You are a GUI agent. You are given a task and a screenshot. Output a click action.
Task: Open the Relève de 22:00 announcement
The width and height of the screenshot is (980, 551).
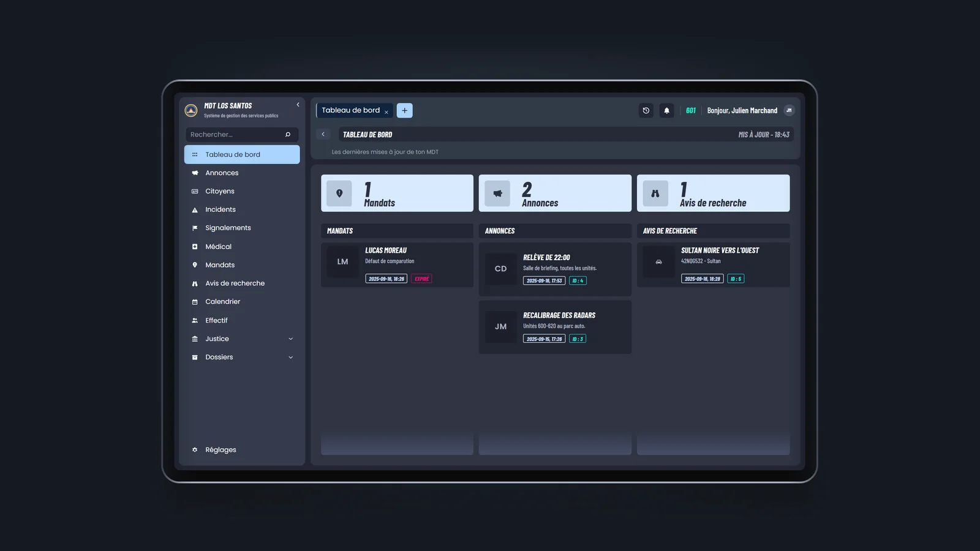(555, 269)
